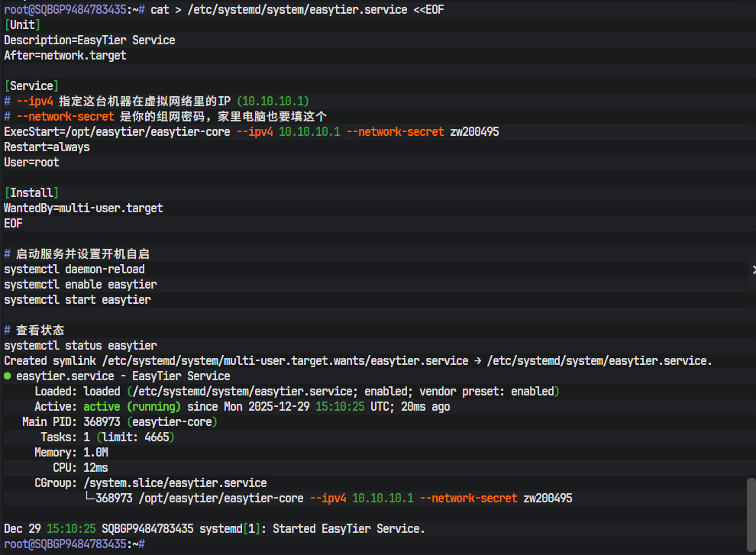Click the green 'active (running)' text
The width and height of the screenshot is (756, 555).
132,406
